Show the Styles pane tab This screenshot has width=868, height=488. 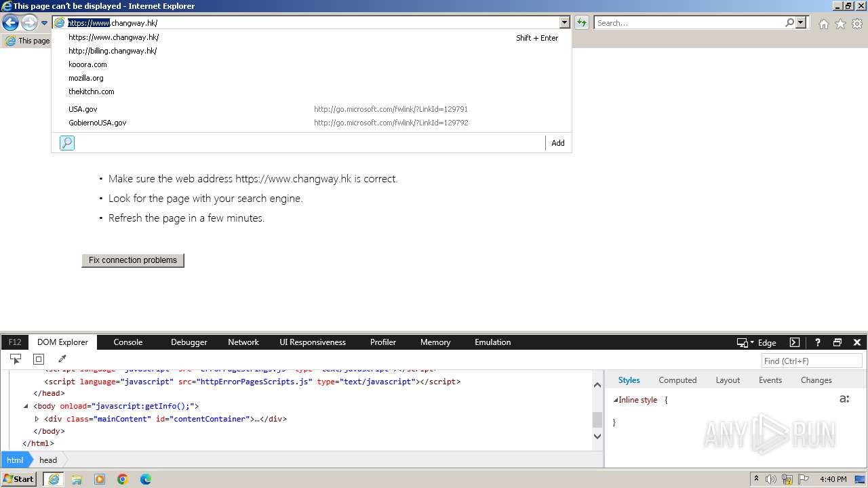pyautogui.click(x=629, y=380)
